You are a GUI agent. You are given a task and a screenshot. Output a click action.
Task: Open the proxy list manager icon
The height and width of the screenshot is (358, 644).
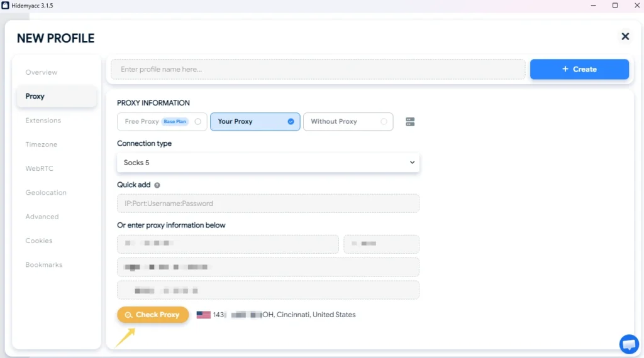point(410,122)
